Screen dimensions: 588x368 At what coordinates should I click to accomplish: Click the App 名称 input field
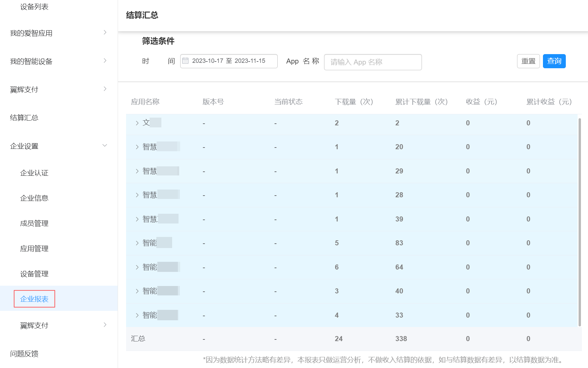coord(373,62)
